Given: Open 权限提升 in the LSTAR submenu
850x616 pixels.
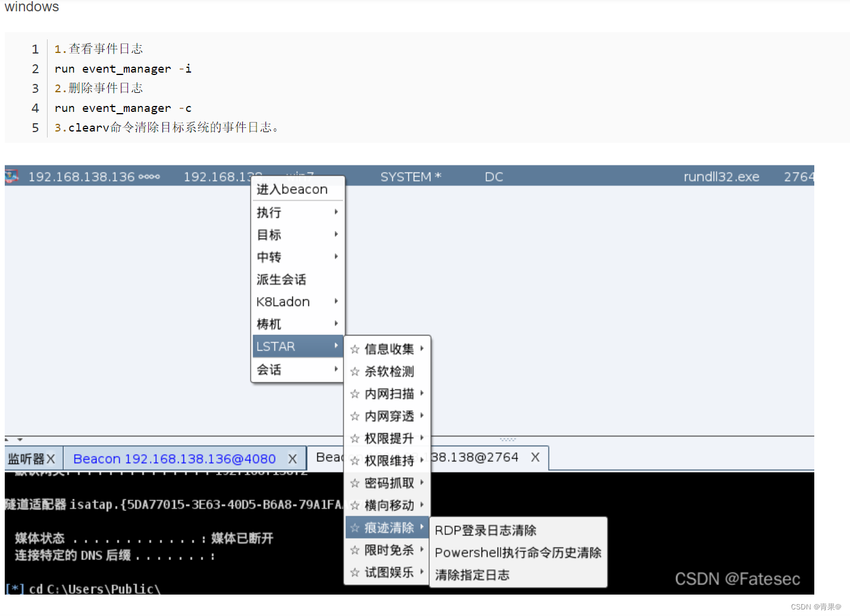Looking at the screenshot, I should [x=387, y=438].
